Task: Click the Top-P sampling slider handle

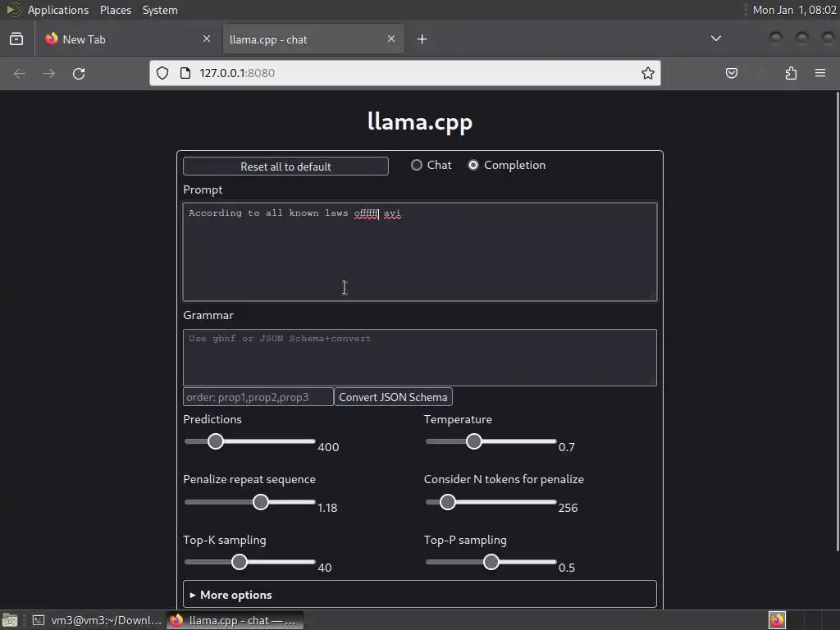Action: [x=491, y=562]
